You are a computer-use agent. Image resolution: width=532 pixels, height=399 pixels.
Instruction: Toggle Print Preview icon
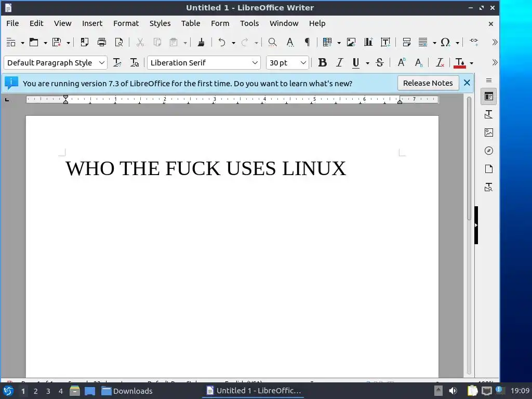(119, 42)
